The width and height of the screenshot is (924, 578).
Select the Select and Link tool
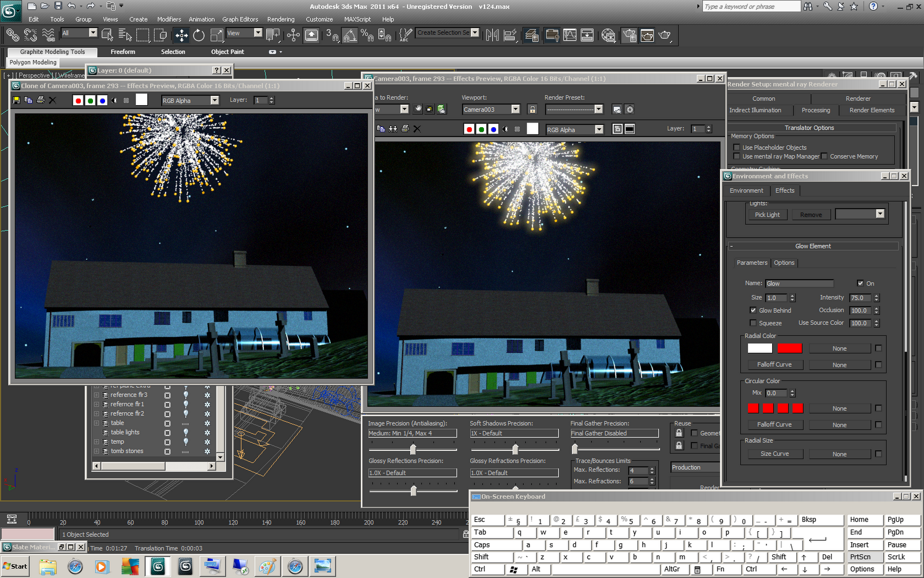[x=12, y=35]
